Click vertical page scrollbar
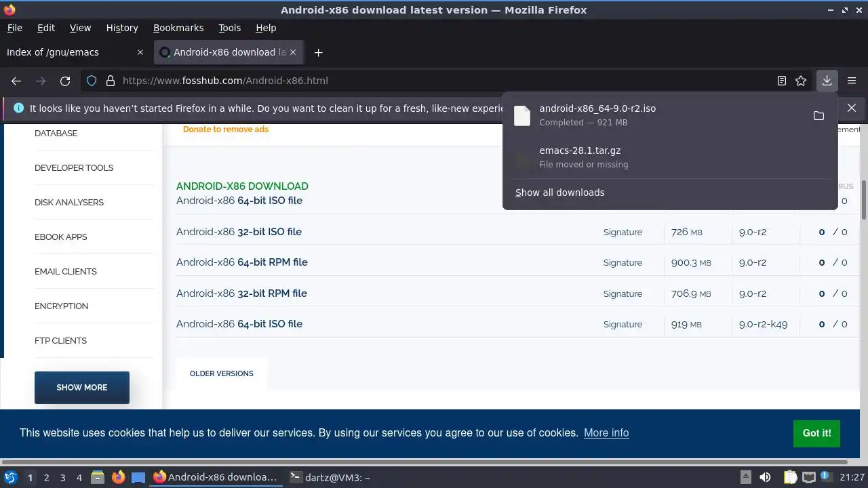The height and width of the screenshot is (488, 868). pos(864,199)
